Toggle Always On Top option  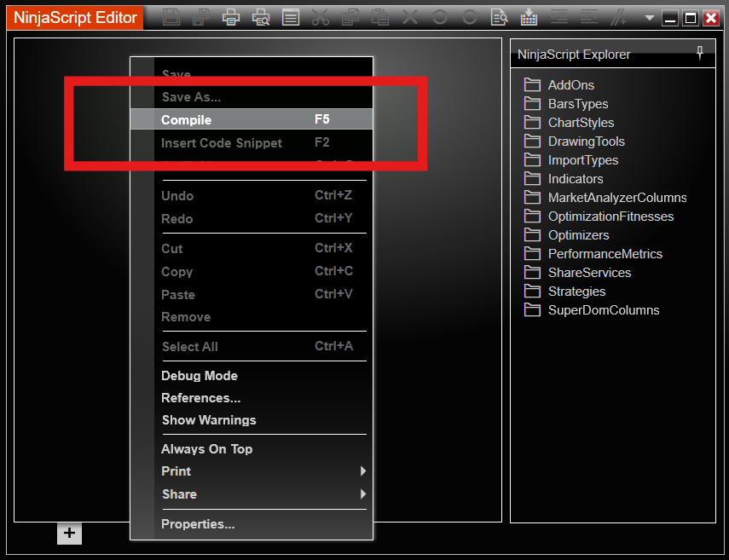(252, 449)
